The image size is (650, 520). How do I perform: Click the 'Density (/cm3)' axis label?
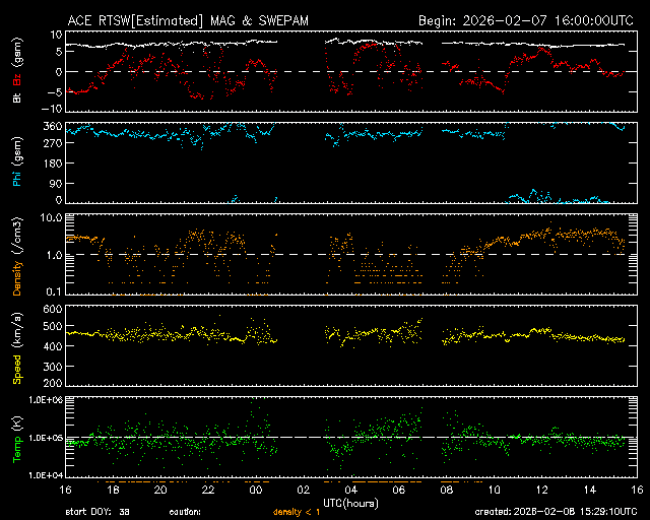(17, 256)
